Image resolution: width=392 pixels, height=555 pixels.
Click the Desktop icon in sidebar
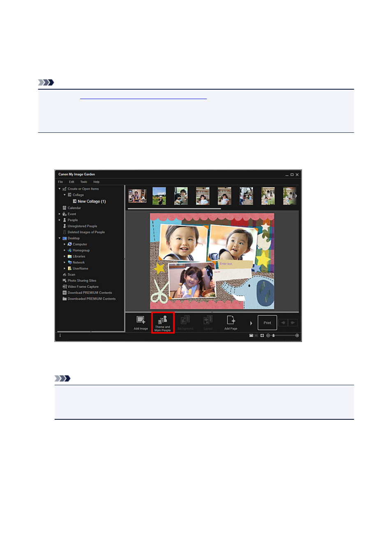(x=65, y=238)
